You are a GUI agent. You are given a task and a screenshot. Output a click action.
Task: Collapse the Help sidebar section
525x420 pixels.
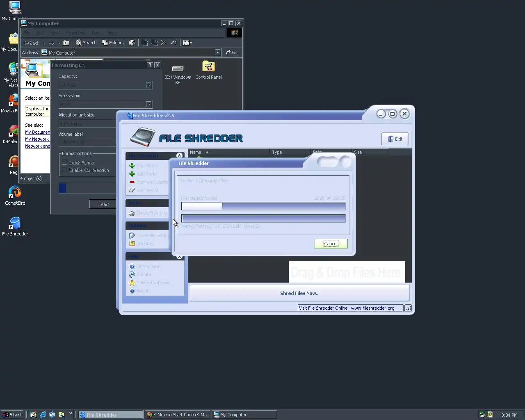pyautogui.click(x=179, y=257)
